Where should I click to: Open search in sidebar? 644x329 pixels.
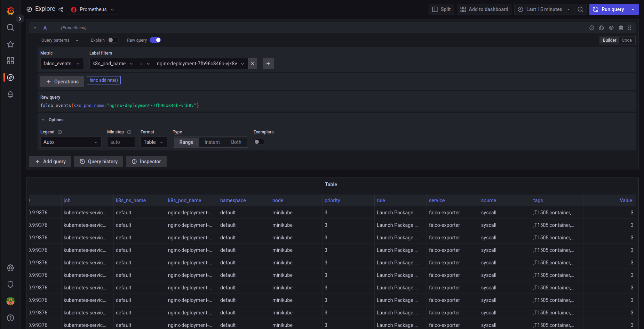click(x=10, y=27)
